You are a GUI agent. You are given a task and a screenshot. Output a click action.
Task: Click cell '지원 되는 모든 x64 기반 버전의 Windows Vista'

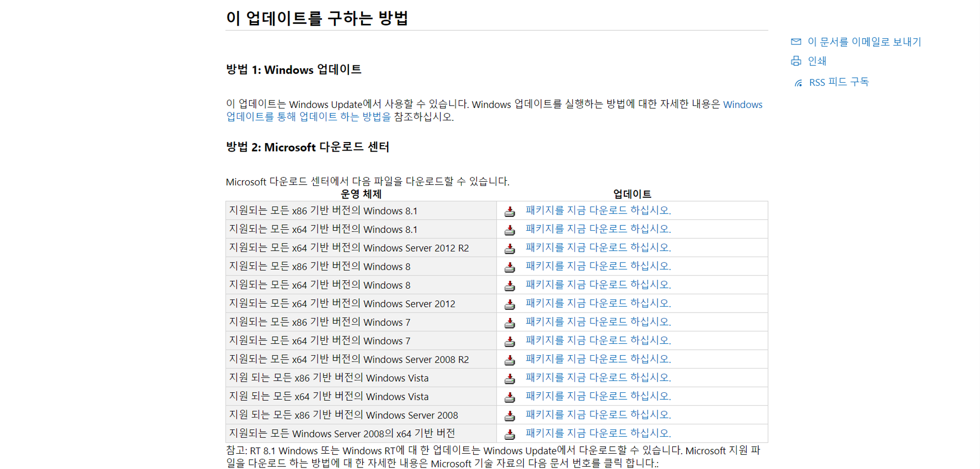tap(361, 396)
